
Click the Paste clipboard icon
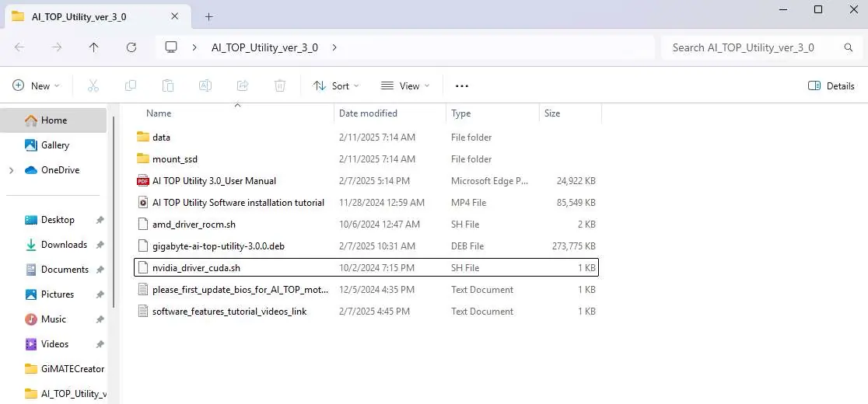click(168, 85)
